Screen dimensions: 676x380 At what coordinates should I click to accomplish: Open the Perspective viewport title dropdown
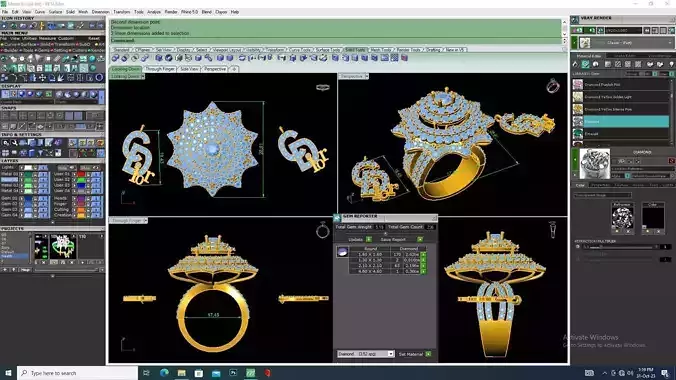click(366, 76)
